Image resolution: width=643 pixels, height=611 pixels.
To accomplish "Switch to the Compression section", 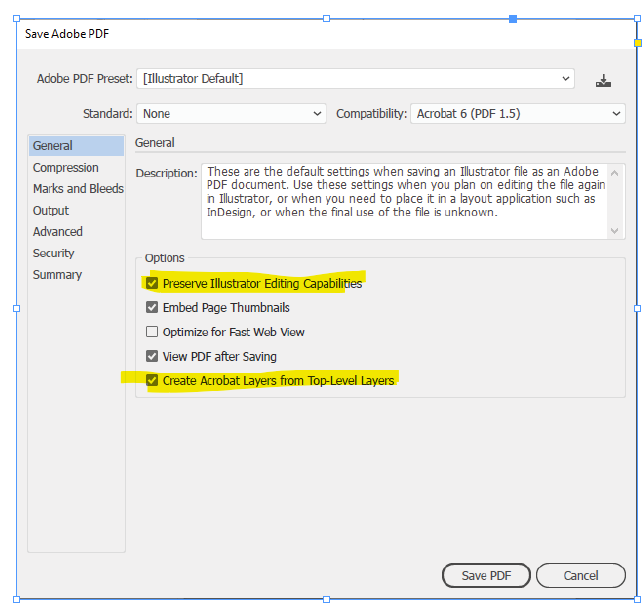I will pos(66,168).
